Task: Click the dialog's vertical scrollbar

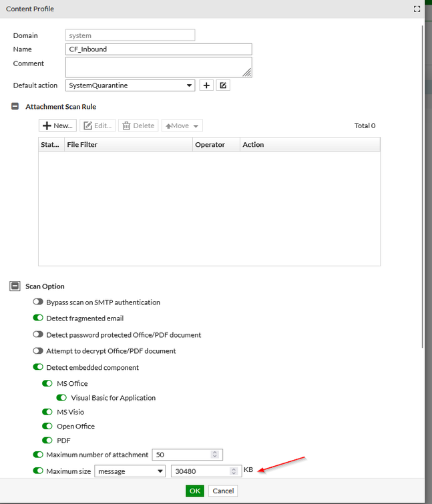Action: [423, 186]
